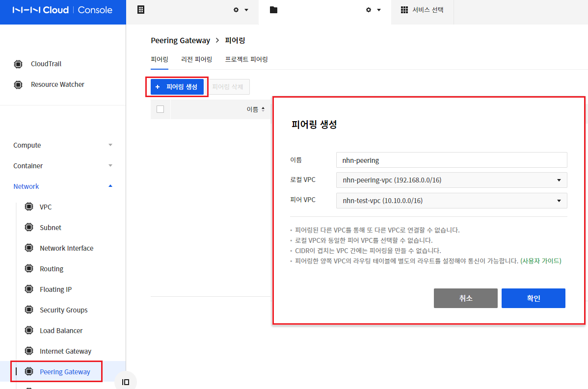Switch to the 리전 피어링 tab

coord(196,59)
